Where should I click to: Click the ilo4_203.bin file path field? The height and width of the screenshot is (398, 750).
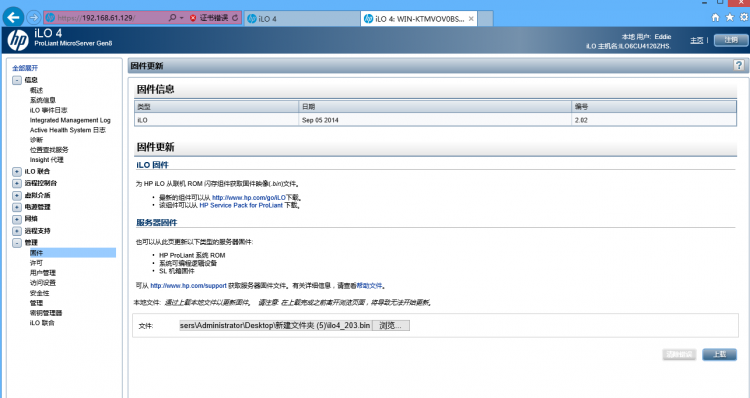click(x=275, y=325)
